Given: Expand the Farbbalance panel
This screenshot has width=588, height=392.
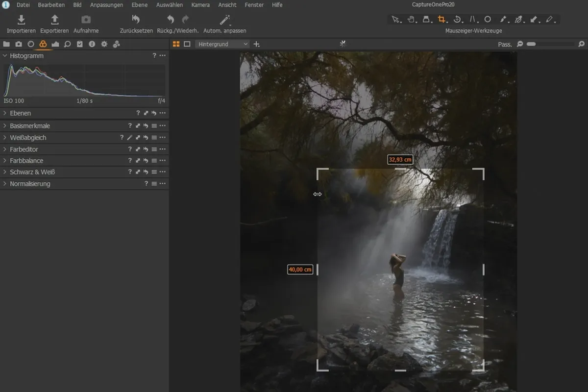Looking at the screenshot, I should point(5,161).
